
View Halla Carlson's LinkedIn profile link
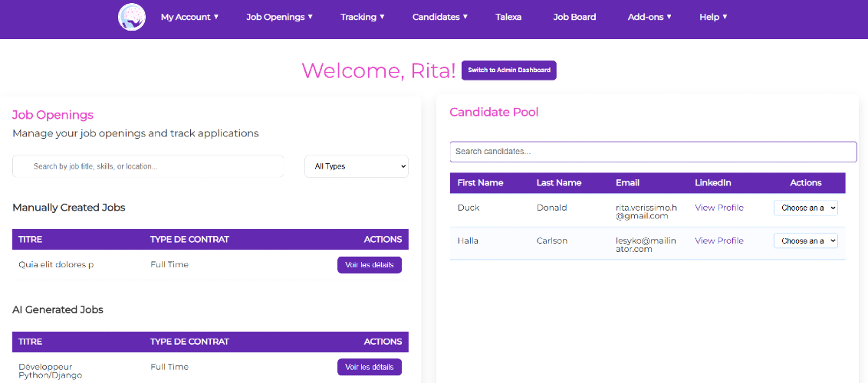click(x=719, y=241)
